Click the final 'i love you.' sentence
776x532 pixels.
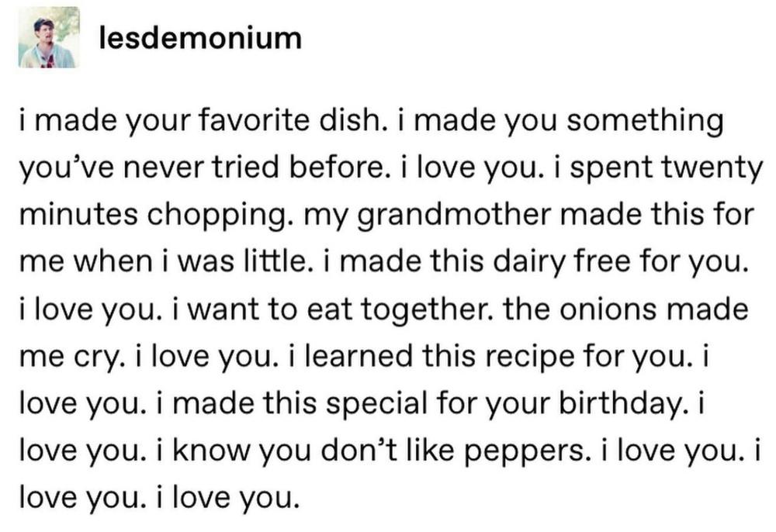click(x=228, y=498)
